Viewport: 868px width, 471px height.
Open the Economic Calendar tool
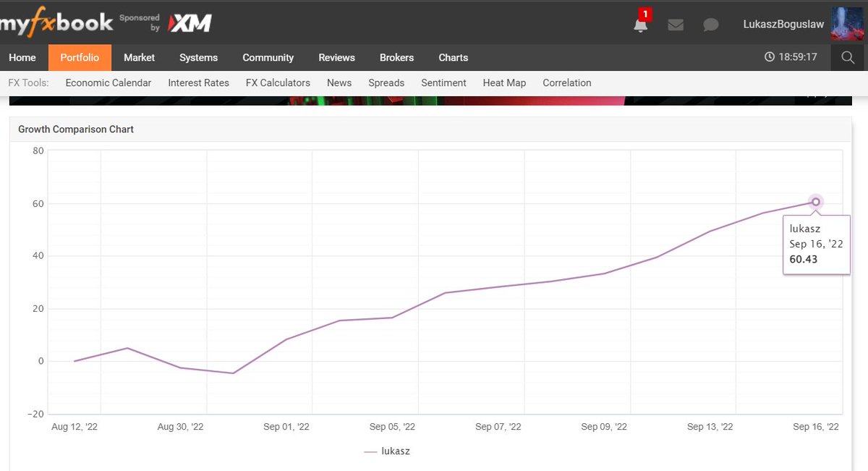pyautogui.click(x=109, y=83)
